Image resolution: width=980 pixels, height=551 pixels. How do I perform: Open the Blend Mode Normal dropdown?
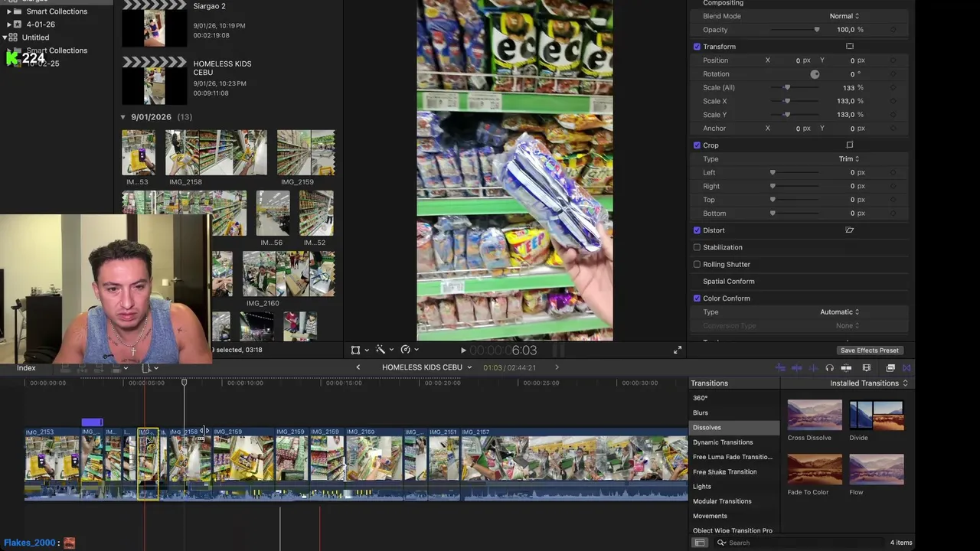click(844, 16)
